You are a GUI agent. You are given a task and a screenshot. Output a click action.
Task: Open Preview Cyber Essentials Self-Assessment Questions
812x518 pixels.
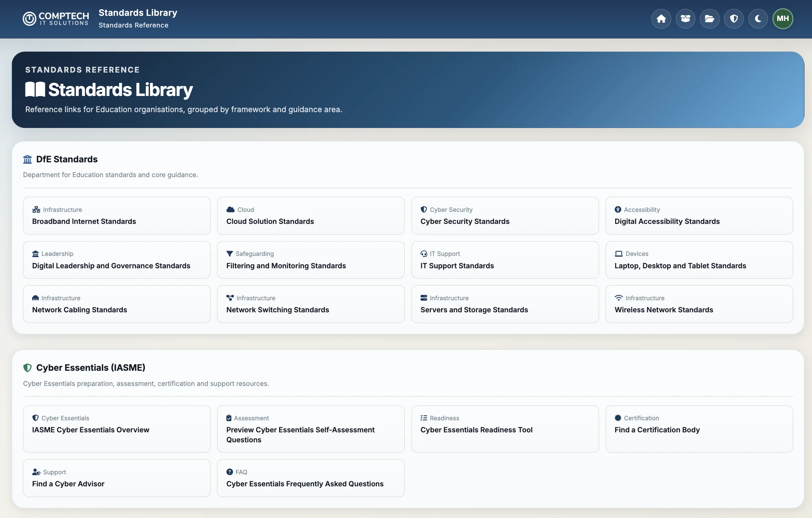pyautogui.click(x=311, y=429)
